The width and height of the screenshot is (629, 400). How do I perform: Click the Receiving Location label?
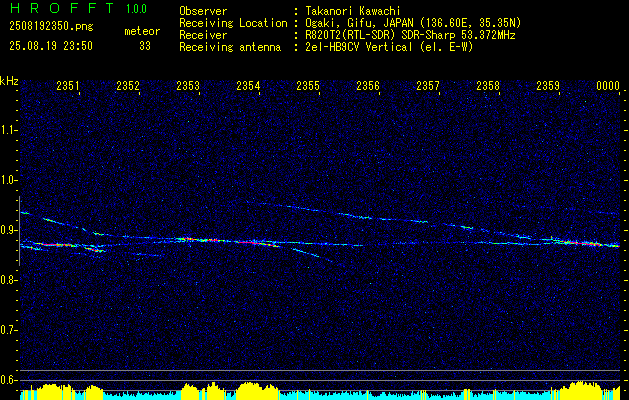point(233,23)
